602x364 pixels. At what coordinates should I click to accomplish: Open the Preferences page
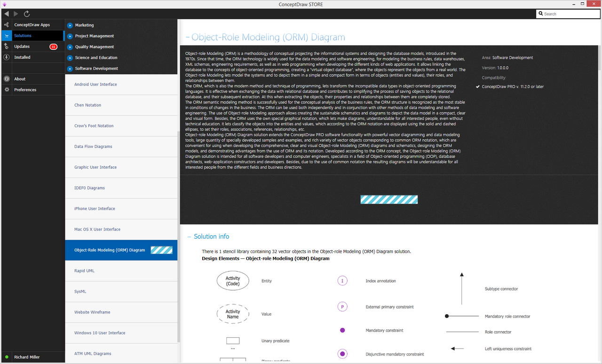click(x=25, y=90)
